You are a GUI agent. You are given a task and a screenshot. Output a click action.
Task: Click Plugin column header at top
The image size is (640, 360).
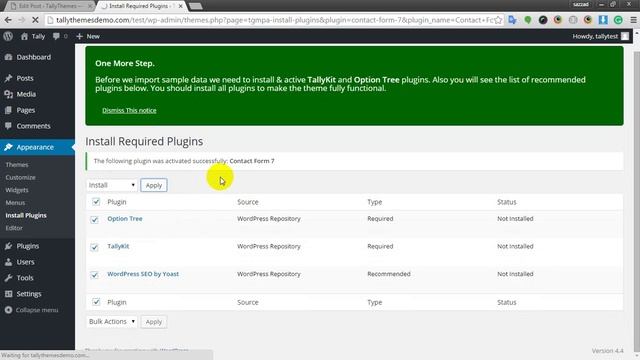point(117,202)
